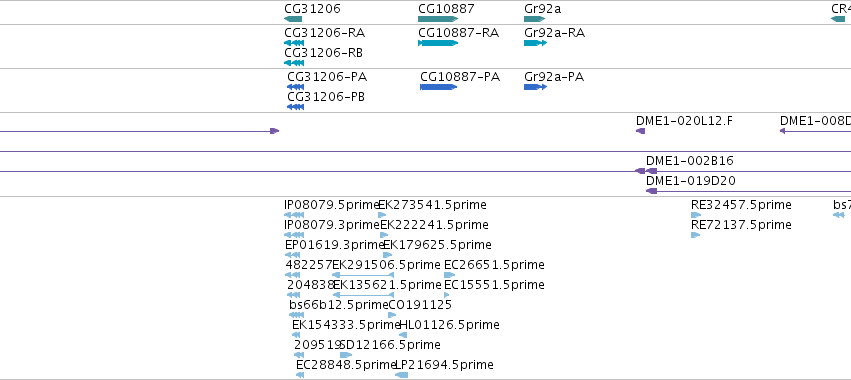851x380 pixels.
Task: Click the CO191125 EST label
Action: [x=420, y=305]
